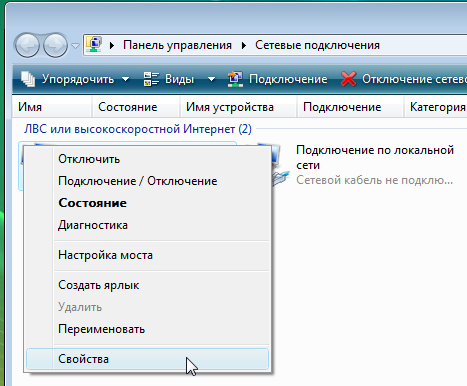Sort by Имя column header
The height and width of the screenshot is (386, 467).
tap(52, 107)
